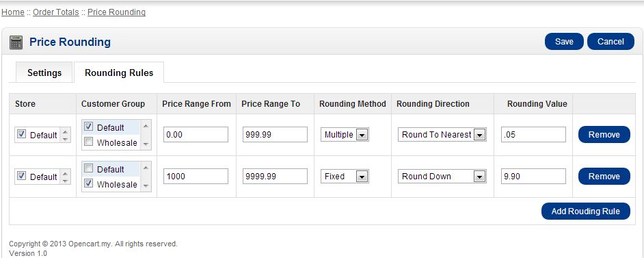
Task: Select the Rounding Rules tab
Action: pos(119,73)
